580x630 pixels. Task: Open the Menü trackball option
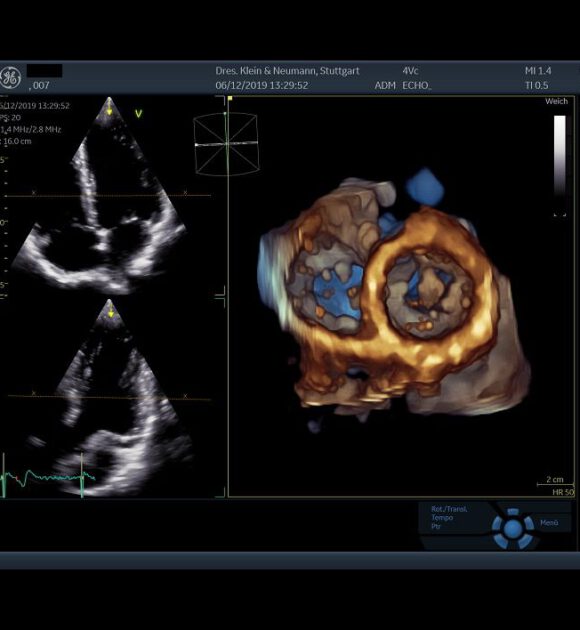(549, 523)
